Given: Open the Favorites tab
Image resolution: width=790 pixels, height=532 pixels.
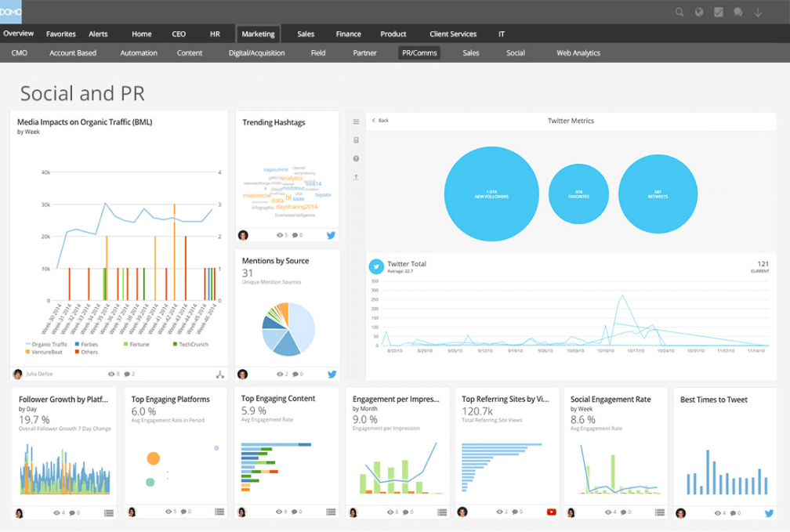Looking at the screenshot, I should (x=61, y=34).
